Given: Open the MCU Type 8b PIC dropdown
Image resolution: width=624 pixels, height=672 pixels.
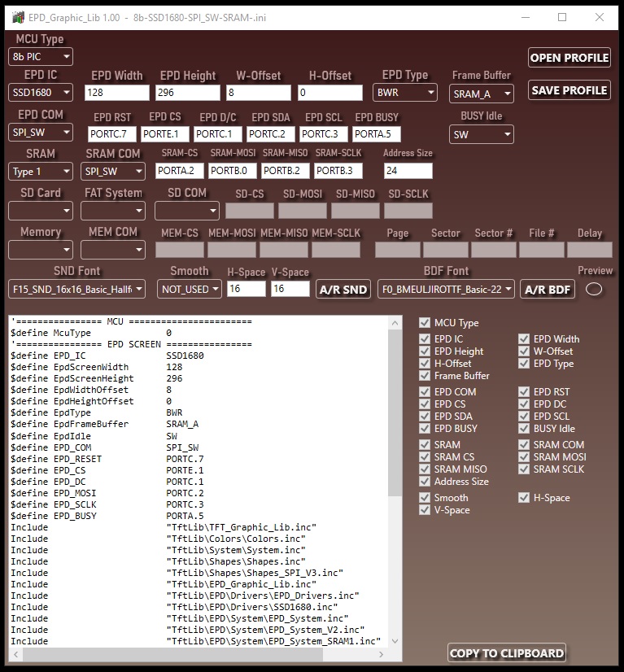Looking at the screenshot, I should 41,57.
